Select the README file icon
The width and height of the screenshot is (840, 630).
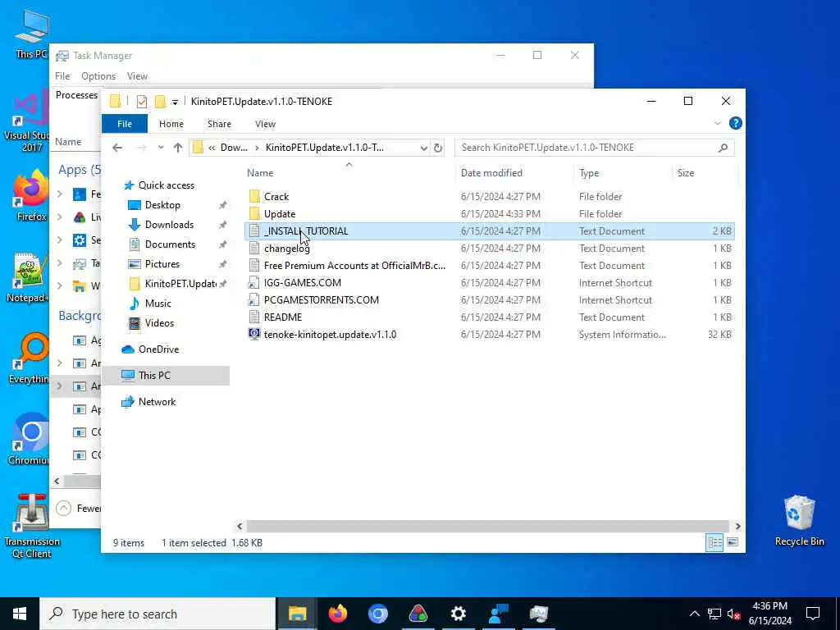tap(254, 317)
